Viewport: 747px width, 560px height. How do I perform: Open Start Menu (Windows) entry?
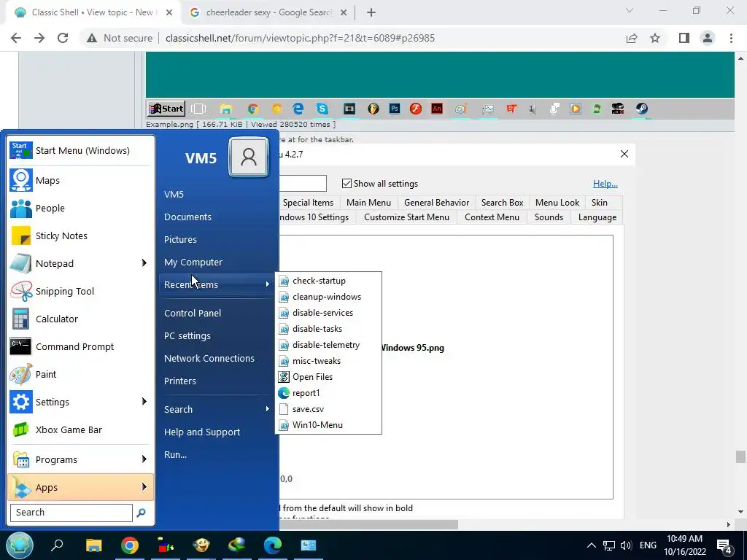81,150
